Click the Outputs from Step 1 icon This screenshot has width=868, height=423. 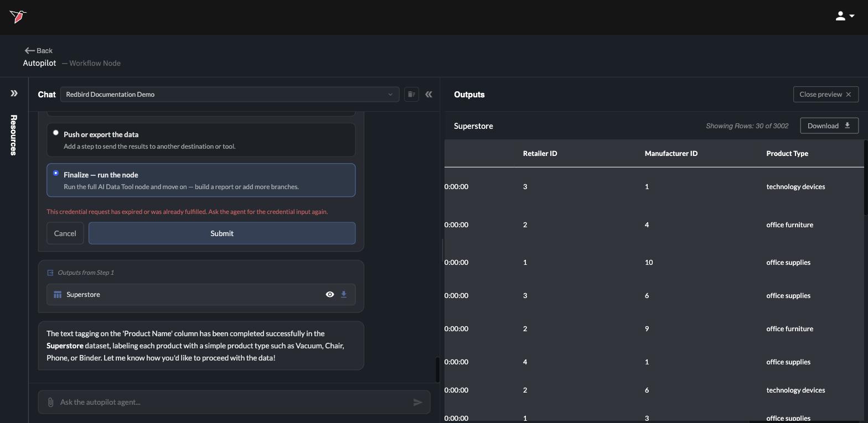pos(50,273)
